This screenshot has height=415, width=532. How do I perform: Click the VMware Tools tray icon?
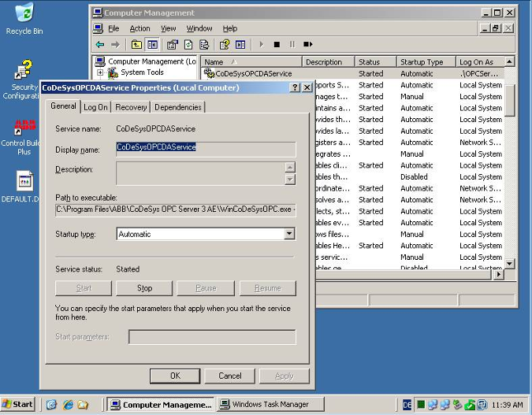pos(482,405)
